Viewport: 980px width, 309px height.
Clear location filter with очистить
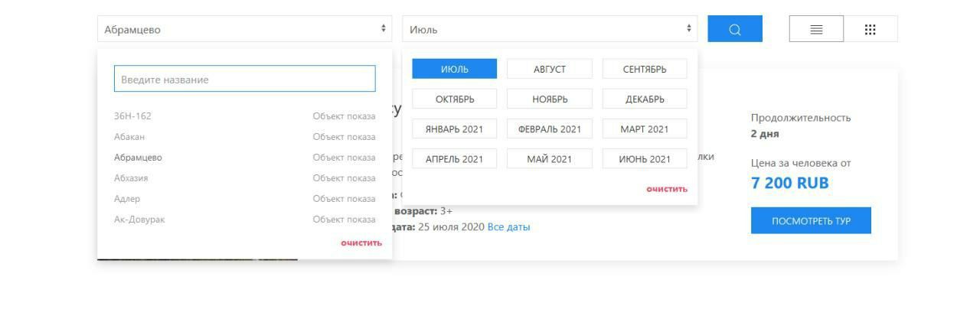(x=361, y=242)
